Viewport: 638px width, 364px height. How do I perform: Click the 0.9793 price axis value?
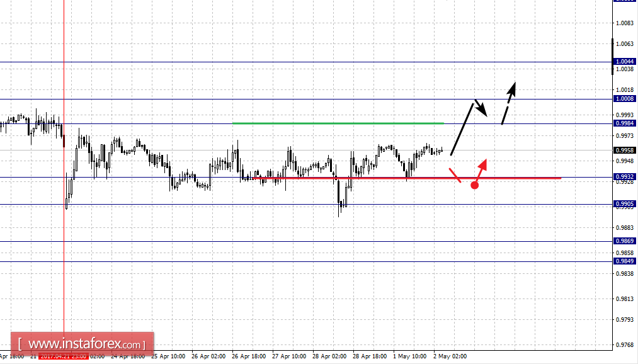625,320
